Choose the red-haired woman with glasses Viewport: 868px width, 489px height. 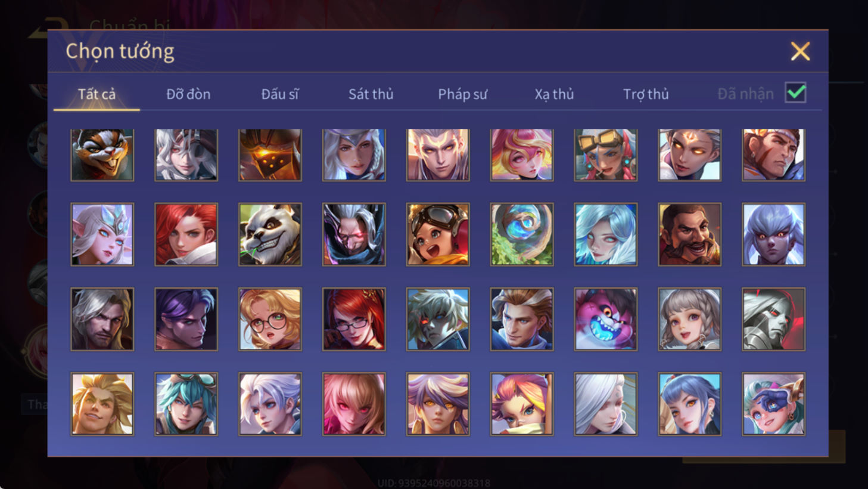tap(354, 319)
